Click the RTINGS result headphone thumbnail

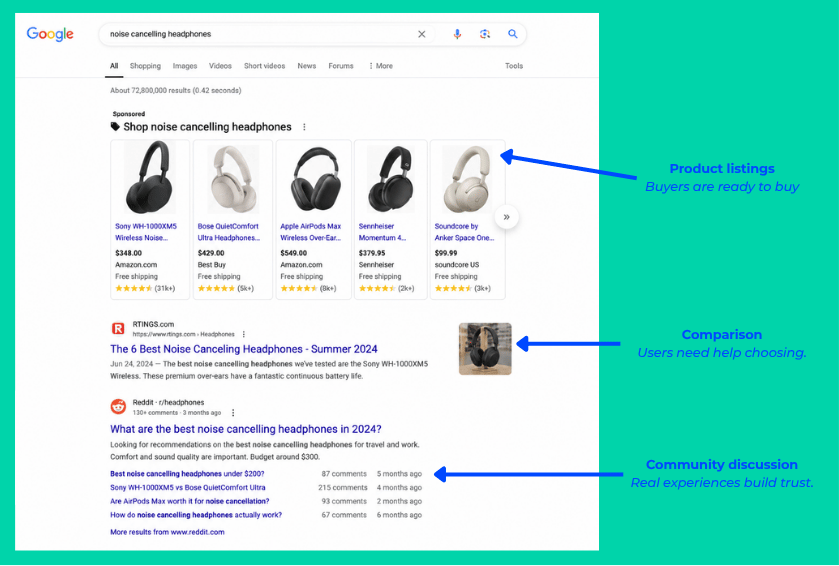(x=485, y=349)
